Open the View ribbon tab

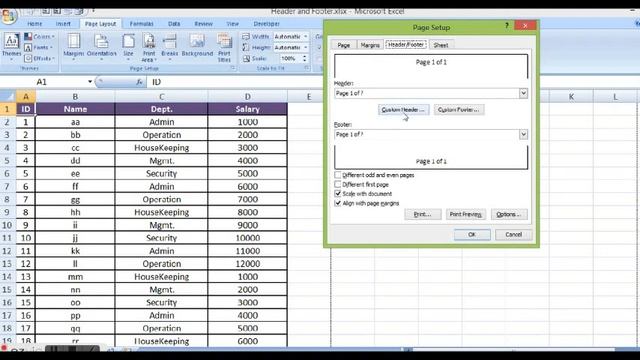(233, 24)
